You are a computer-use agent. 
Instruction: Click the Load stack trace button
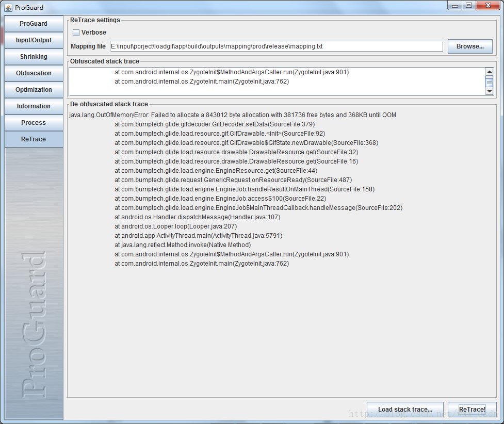[405, 409]
